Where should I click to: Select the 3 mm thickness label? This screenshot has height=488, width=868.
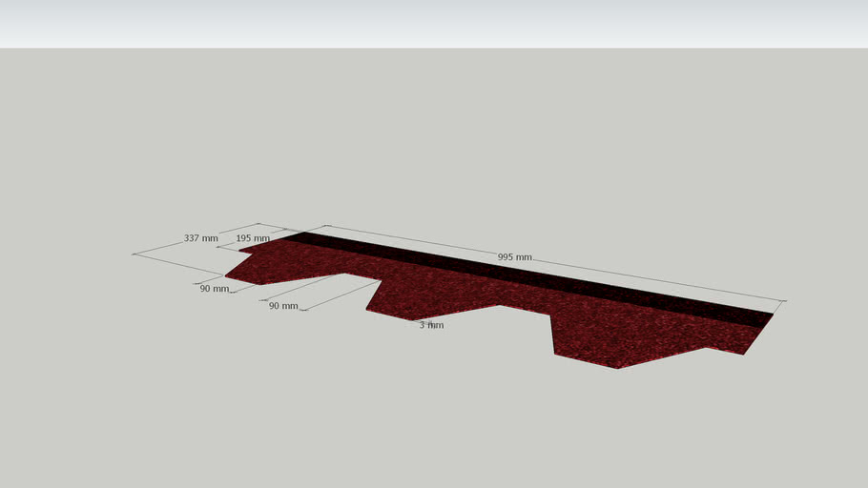[x=431, y=325]
